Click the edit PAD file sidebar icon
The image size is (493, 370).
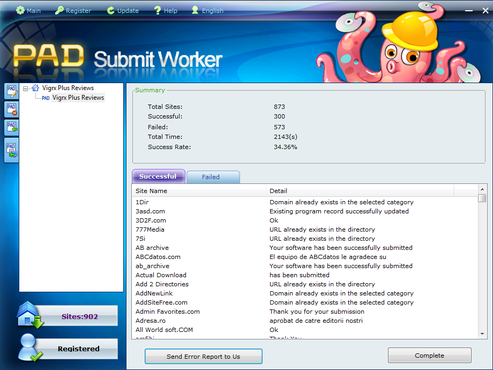click(12, 91)
